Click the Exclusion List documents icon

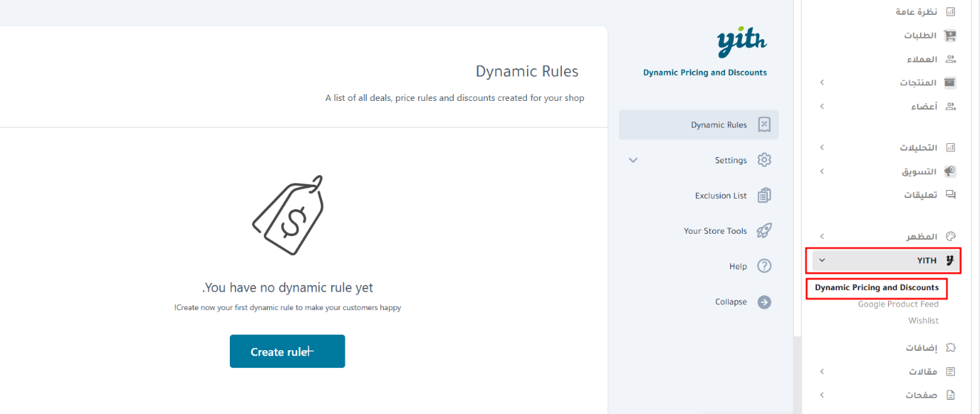pos(764,196)
